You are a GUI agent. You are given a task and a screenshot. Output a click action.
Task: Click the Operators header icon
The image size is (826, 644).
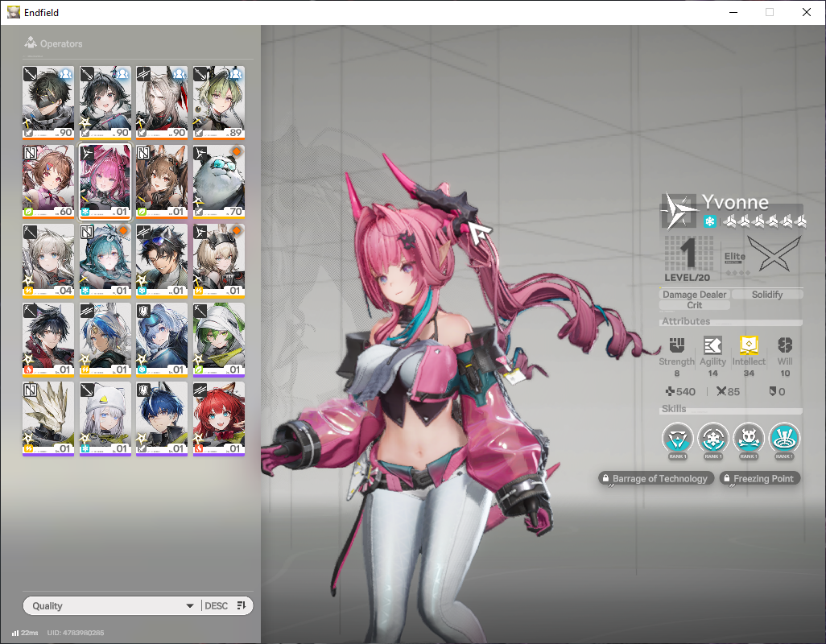[x=31, y=43]
